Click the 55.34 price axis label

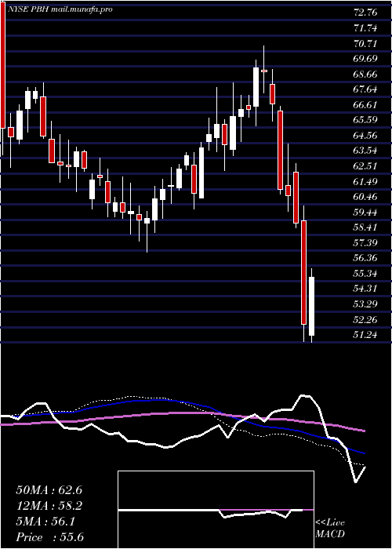pyautogui.click(x=365, y=274)
